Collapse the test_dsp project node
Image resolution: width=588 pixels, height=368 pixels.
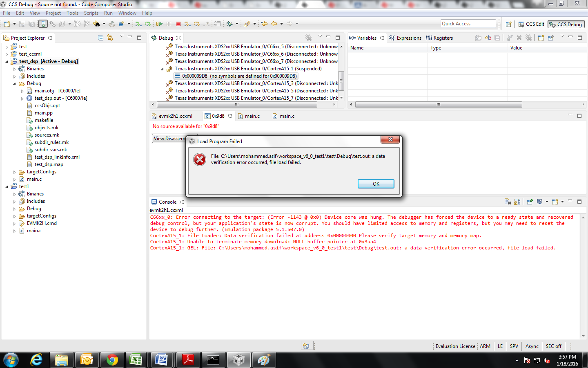7,62
